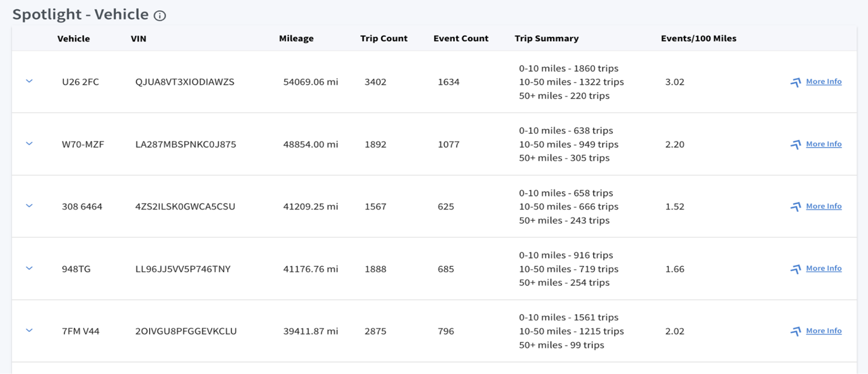868x374 pixels.
Task: Sort by the Mileage column header
Action: (x=296, y=39)
